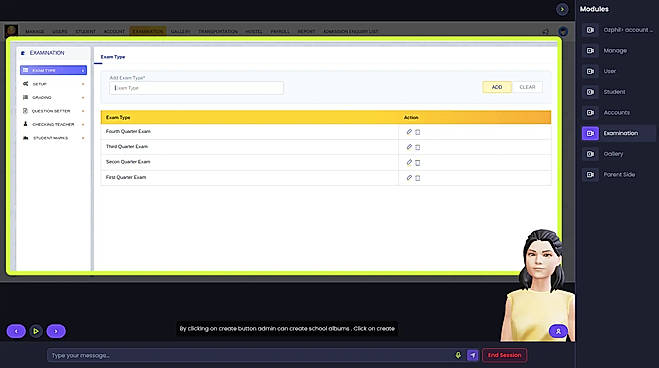Go to next step with forward arrow
The image size is (659, 368).
pyautogui.click(x=56, y=331)
